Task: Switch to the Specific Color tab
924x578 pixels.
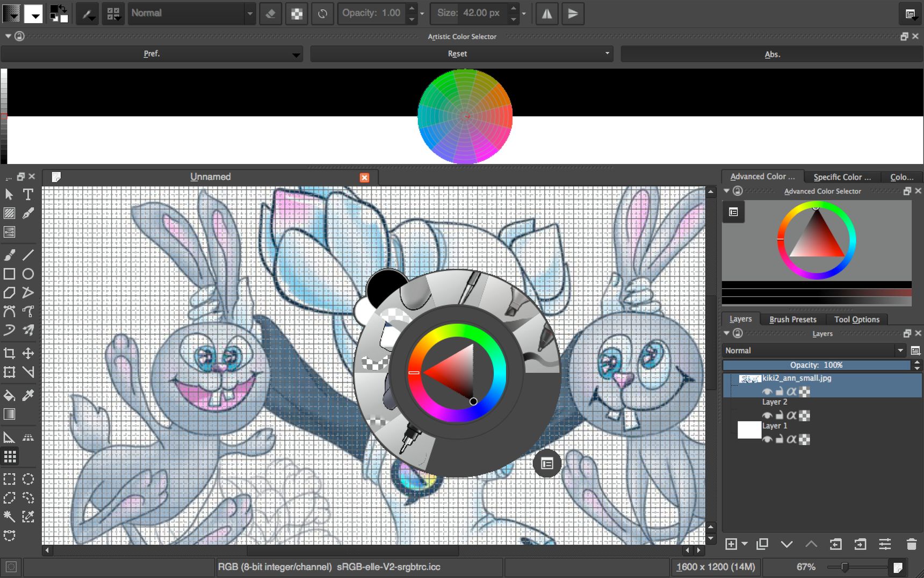Action: (842, 177)
